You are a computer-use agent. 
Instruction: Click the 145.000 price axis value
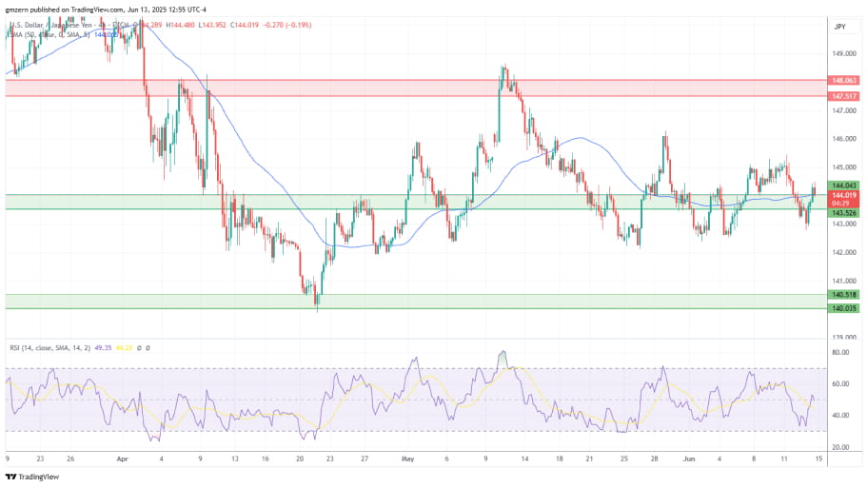coord(845,167)
